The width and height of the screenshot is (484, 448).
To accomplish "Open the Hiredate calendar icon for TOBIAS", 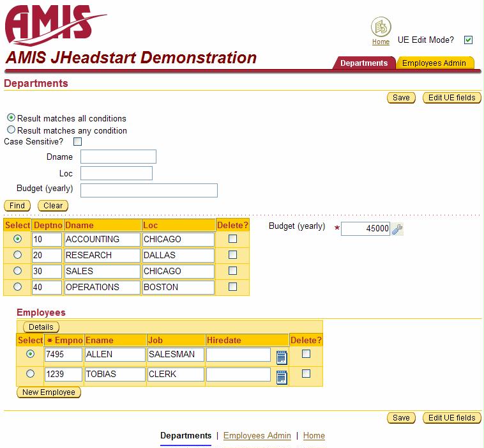I will pos(282,377).
